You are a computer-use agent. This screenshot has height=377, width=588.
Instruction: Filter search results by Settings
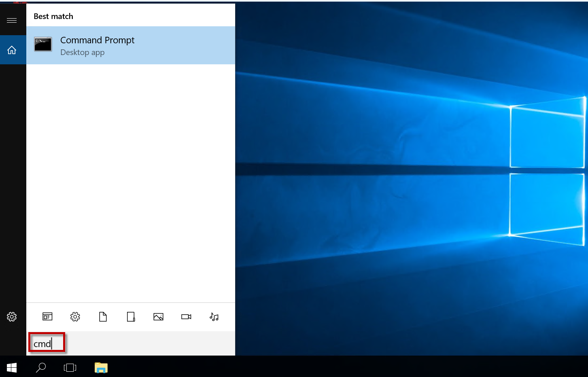click(x=75, y=317)
